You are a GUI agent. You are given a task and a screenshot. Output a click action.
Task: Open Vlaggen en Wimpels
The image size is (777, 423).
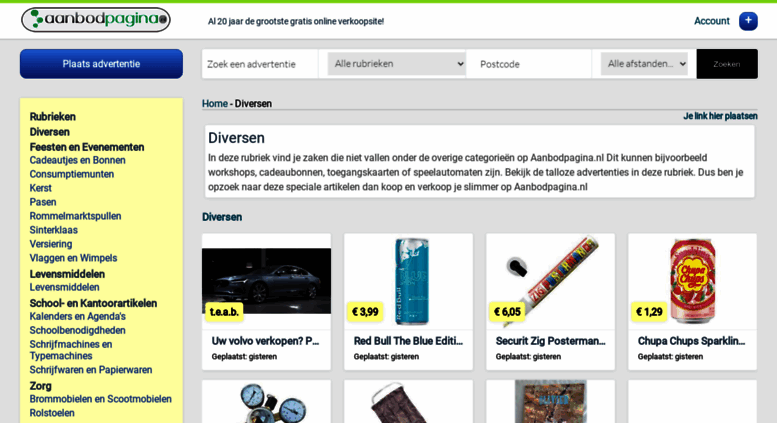[73, 258]
